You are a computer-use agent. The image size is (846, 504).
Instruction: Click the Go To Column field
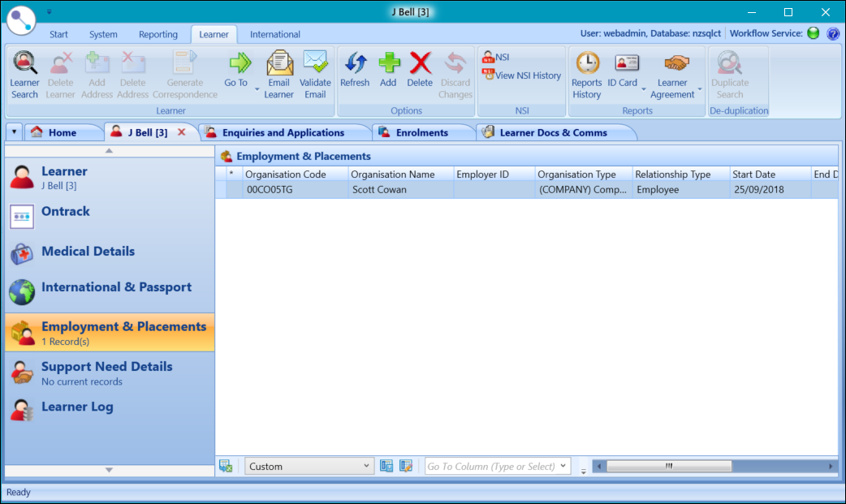[x=491, y=465]
